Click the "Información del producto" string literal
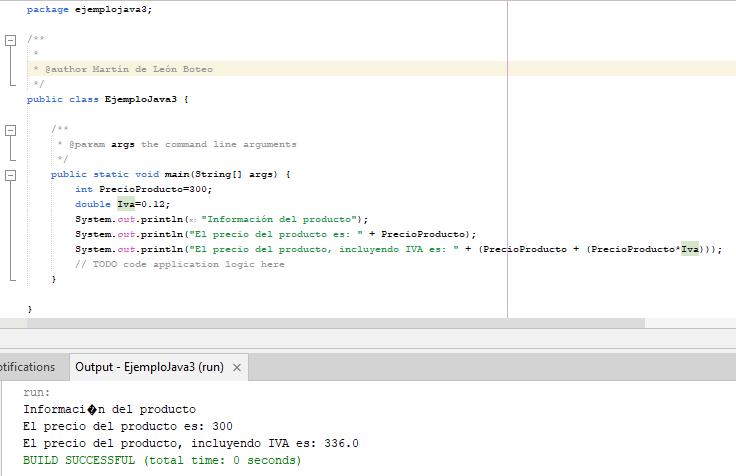The width and height of the screenshot is (736, 476). pos(279,219)
